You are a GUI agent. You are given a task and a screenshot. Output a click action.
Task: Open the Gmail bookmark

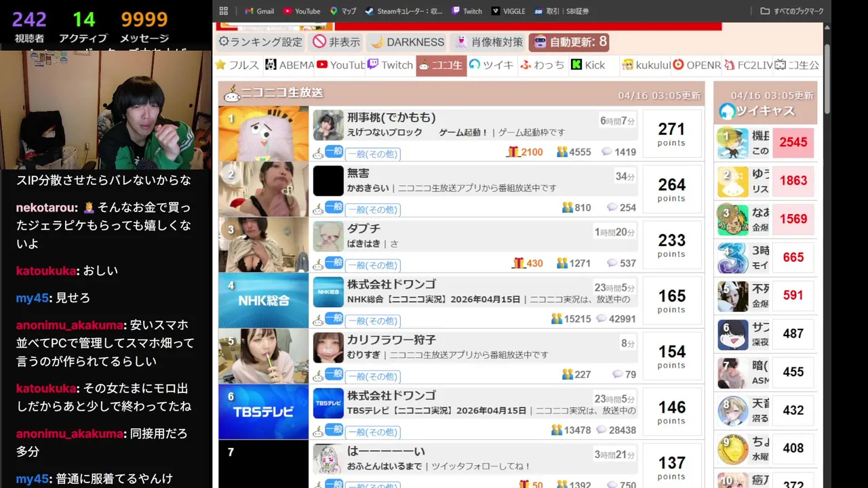pos(259,11)
